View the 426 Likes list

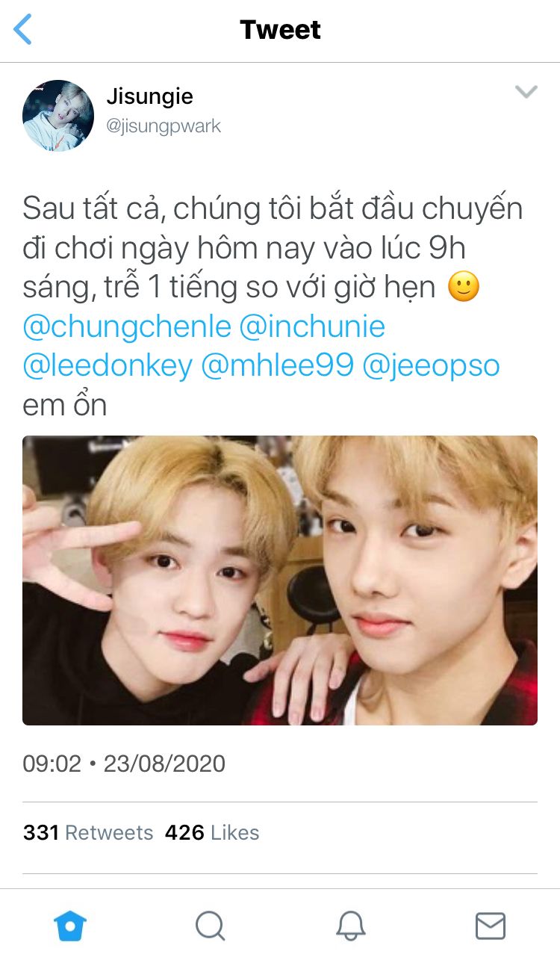(212, 832)
